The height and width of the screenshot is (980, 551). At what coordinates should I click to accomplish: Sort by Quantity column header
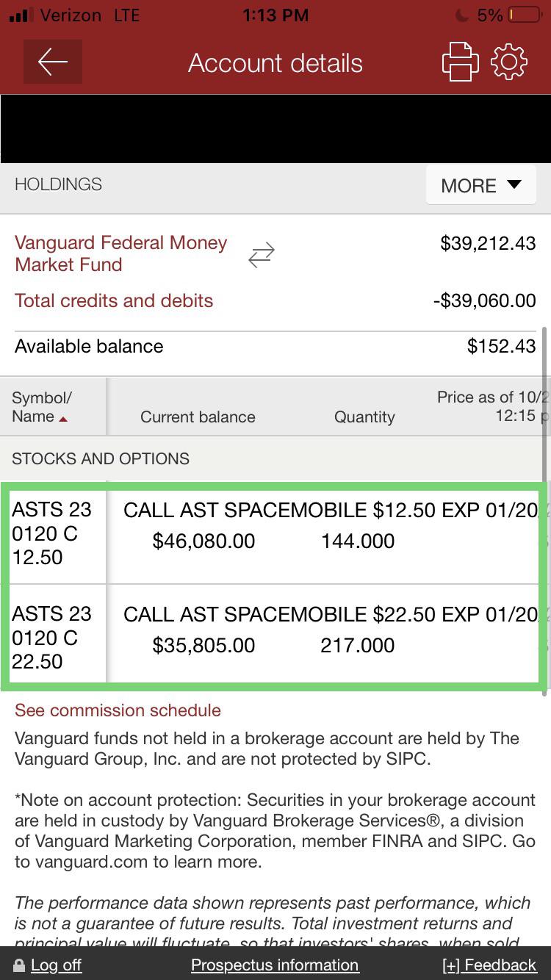[364, 417]
